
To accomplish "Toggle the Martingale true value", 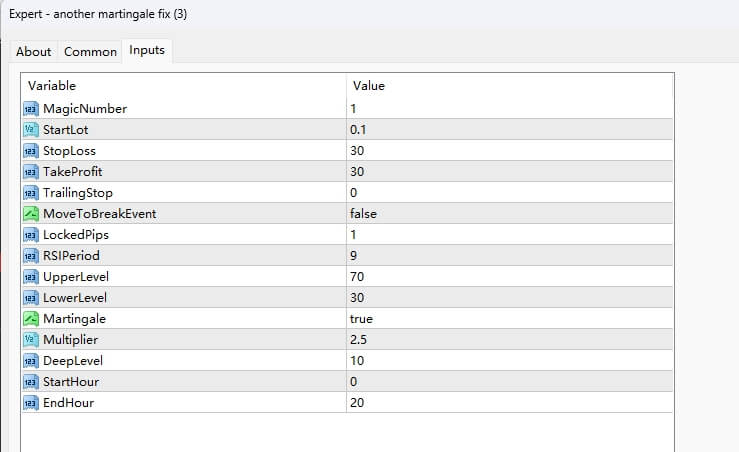I will (x=362, y=318).
